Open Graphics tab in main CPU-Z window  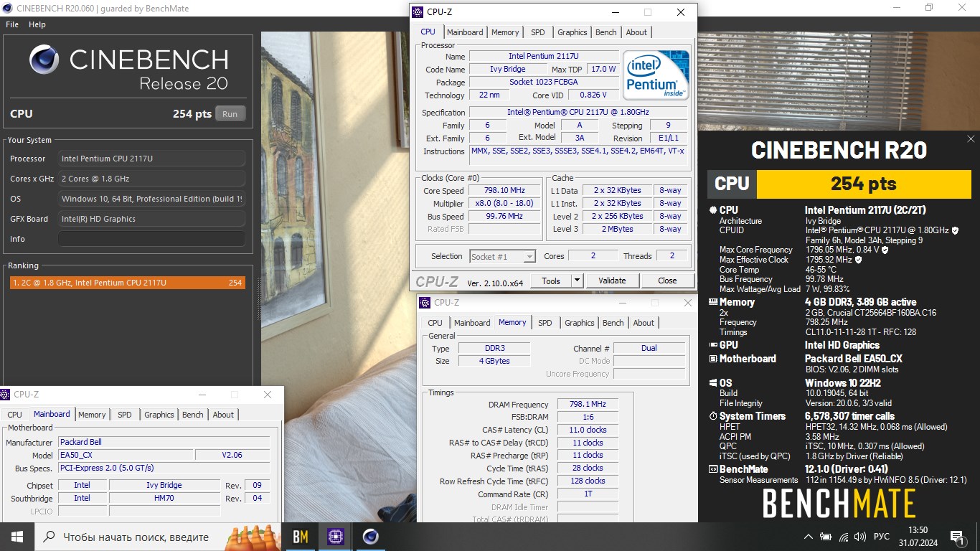pyautogui.click(x=573, y=32)
